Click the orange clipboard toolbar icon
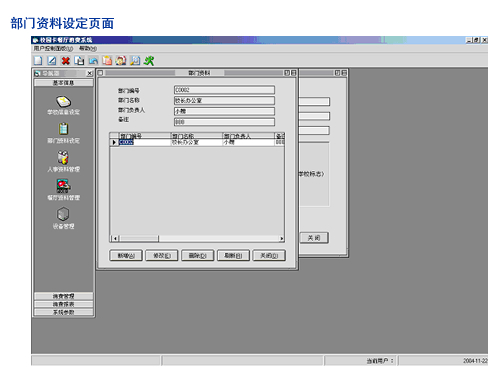Image resolution: width=500 pixels, height=380 pixels. click(107, 61)
